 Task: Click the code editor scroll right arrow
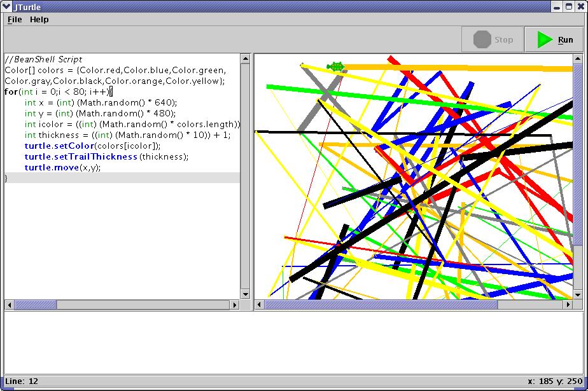235,305
